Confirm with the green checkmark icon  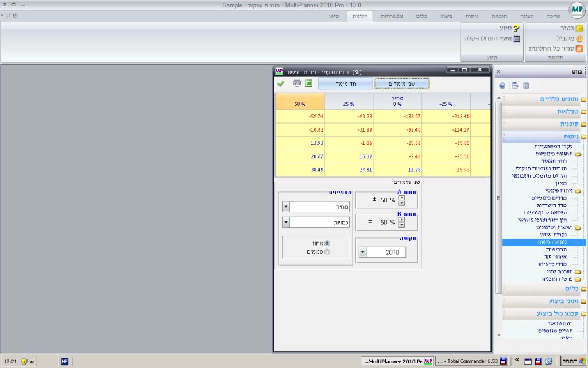click(x=280, y=83)
